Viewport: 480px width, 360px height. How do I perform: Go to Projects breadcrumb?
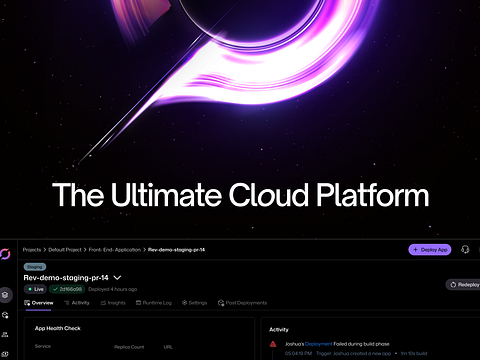tap(32, 250)
